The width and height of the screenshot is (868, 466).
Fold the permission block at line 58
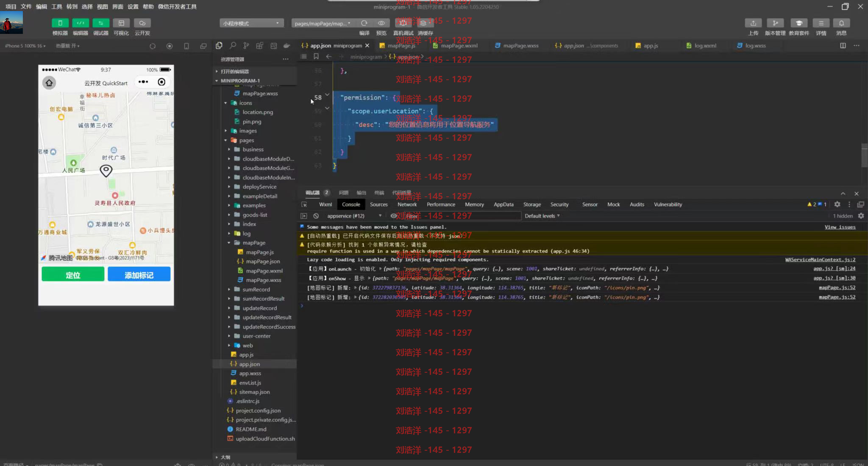327,95
